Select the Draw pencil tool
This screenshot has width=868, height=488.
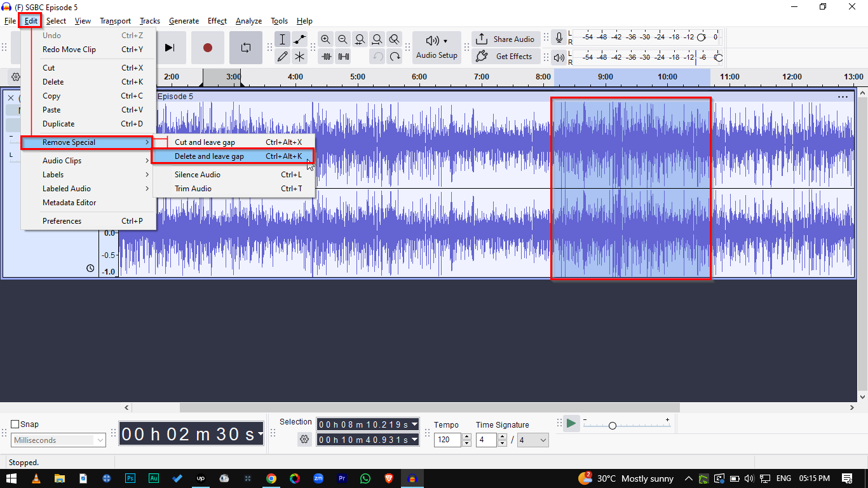pyautogui.click(x=283, y=57)
